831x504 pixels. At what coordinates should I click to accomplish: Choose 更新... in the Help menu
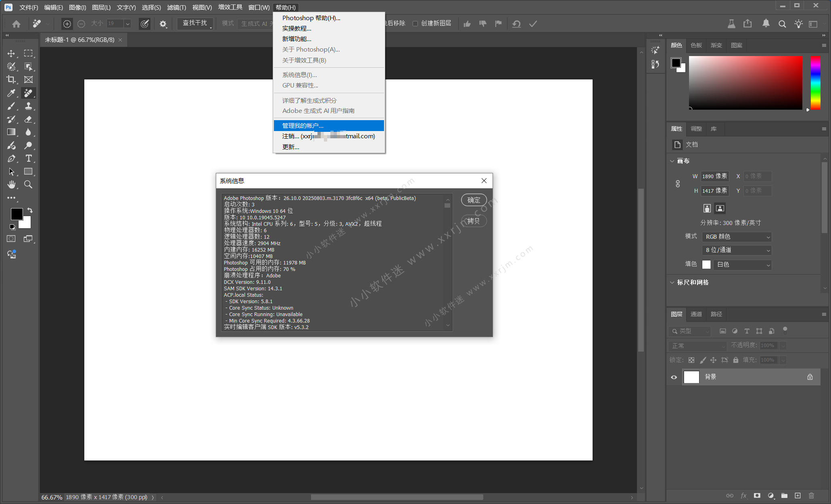pos(329,147)
